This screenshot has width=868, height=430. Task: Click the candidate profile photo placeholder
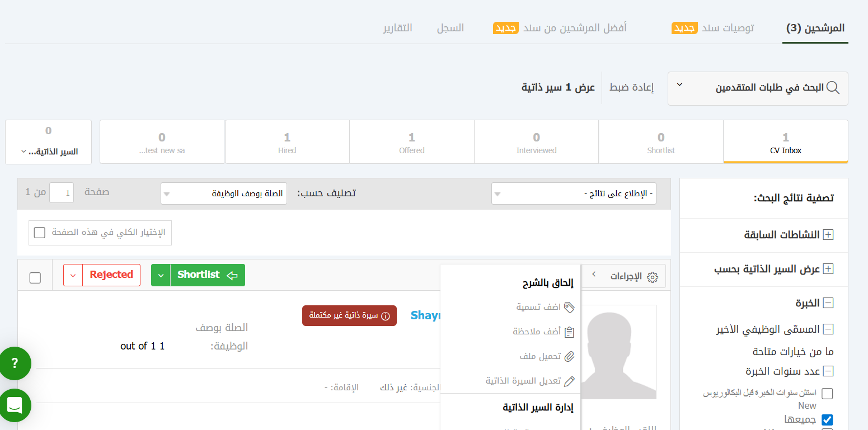618,352
